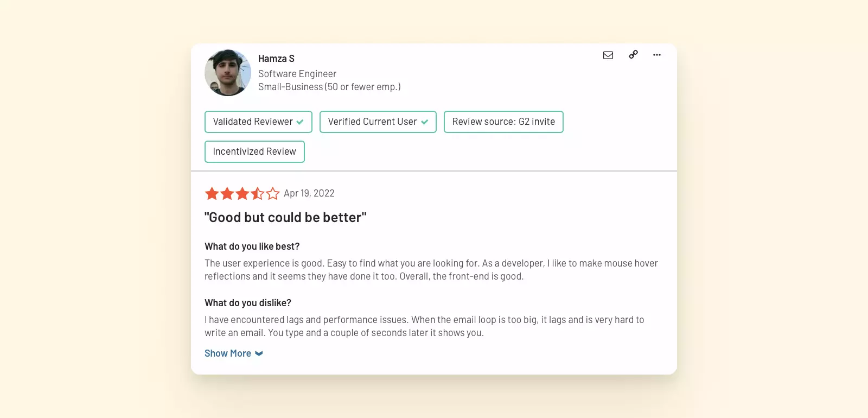
Task: Click the Verified Current User badge
Action: [x=372, y=122]
